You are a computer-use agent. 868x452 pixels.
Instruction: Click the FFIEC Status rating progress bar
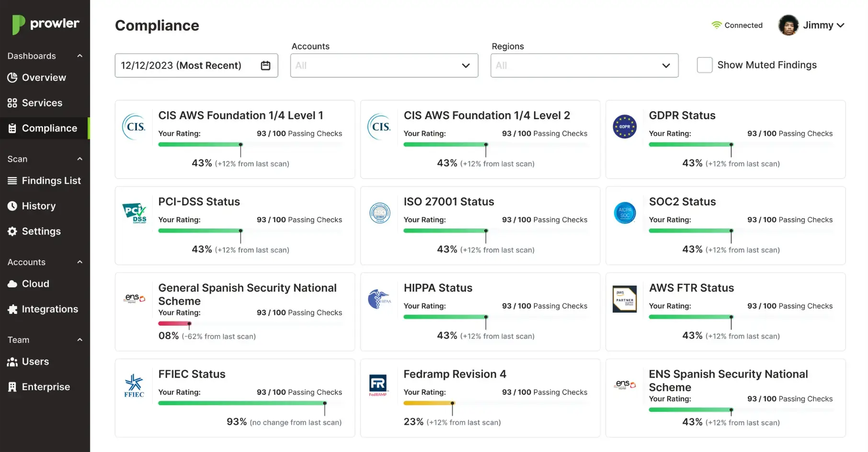(x=250, y=403)
